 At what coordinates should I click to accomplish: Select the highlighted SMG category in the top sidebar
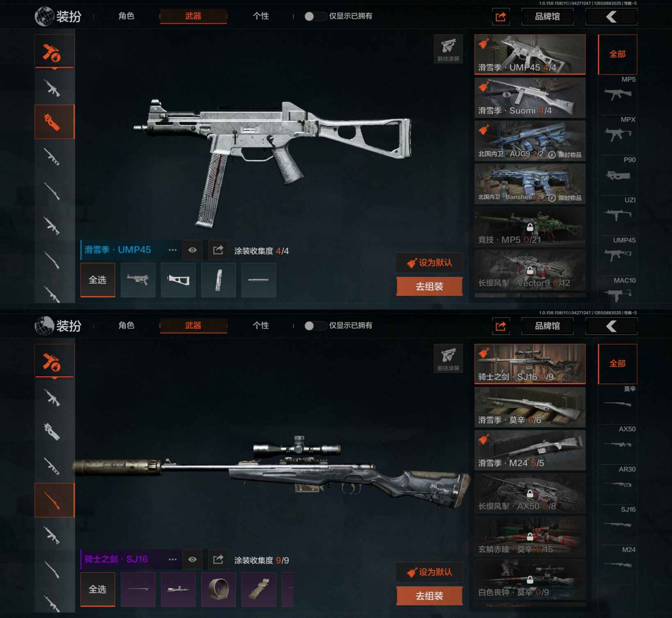coord(55,122)
